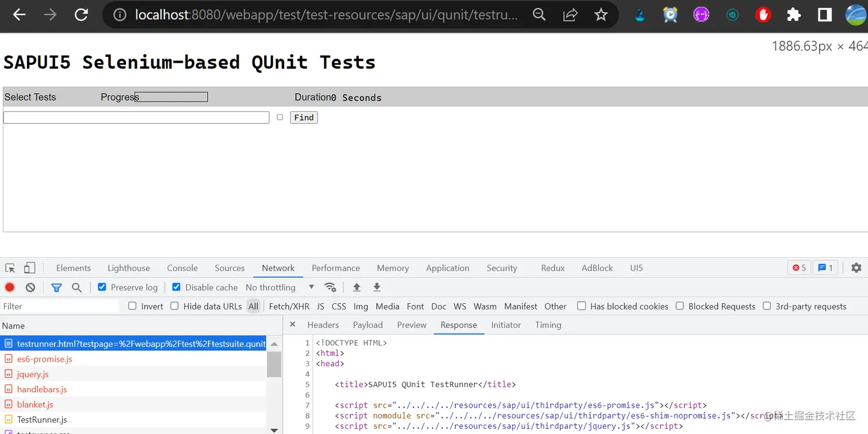This screenshot has height=434, width=868.
Task: Select the jquery.js request
Action: click(x=33, y=374)
